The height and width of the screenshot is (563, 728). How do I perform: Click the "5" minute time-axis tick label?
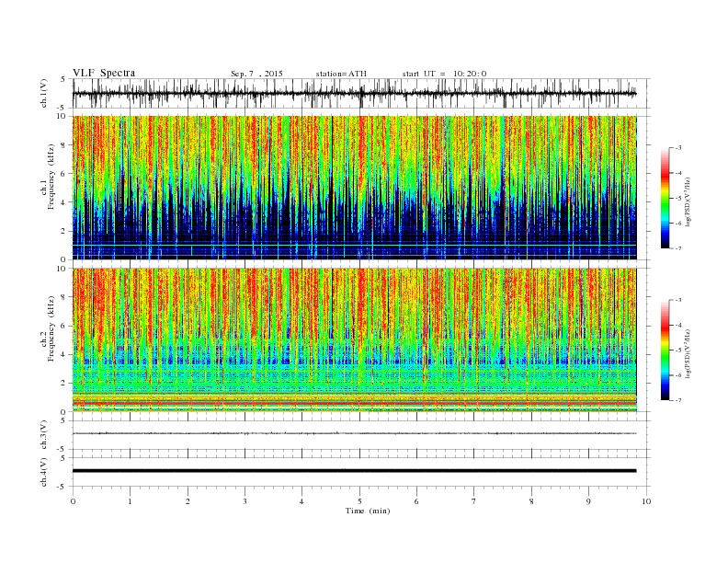pyautogui.click(x=359, y=501)
